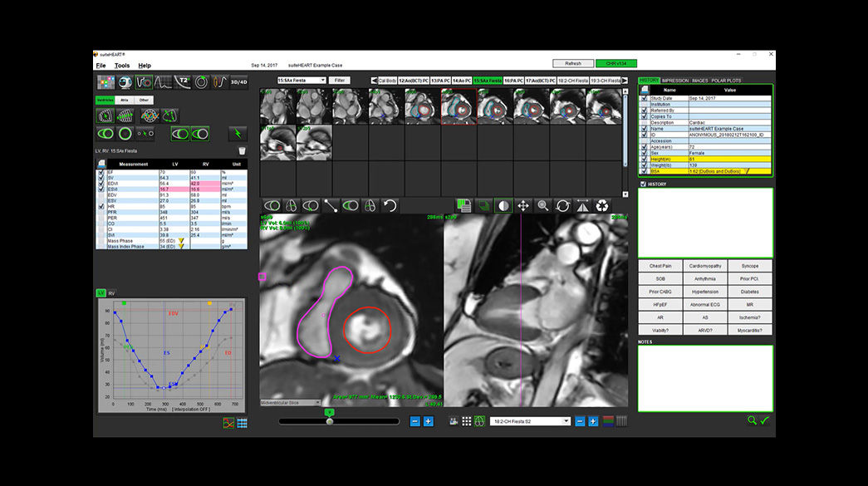Click the right arrow to scroll series tabs

pos(624,81)
